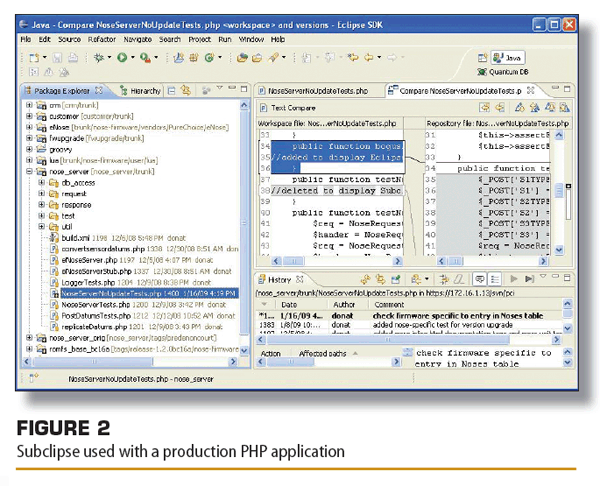This screenshot has height=486, width=600.
Task: Switch to the Hierarchy tab
Action: (140, 91)
